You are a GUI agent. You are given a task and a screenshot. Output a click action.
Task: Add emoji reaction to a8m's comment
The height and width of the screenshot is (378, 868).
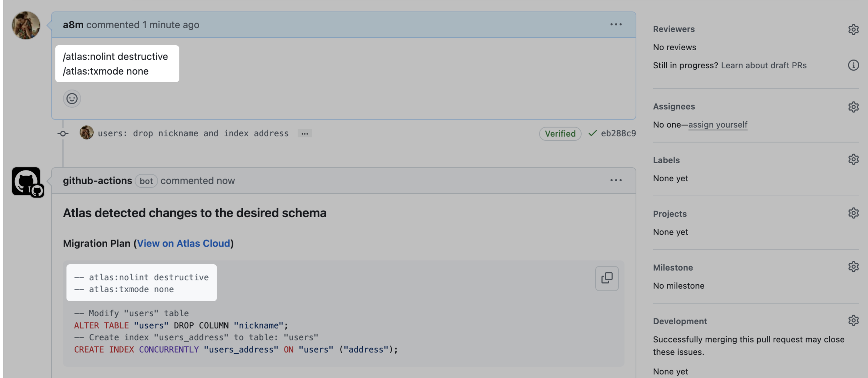pos(72,99)
